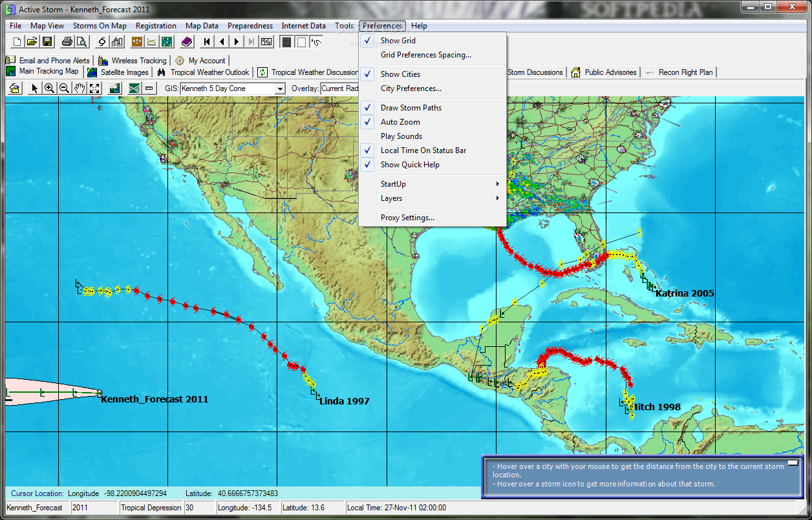Toggle Draw Storm Paths option

tap(433, 107)
